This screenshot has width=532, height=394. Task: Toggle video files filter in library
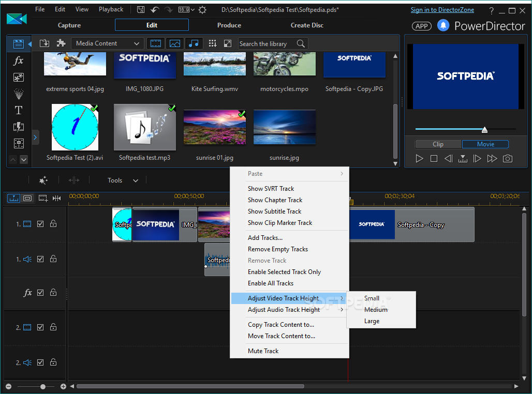(156, 43)
